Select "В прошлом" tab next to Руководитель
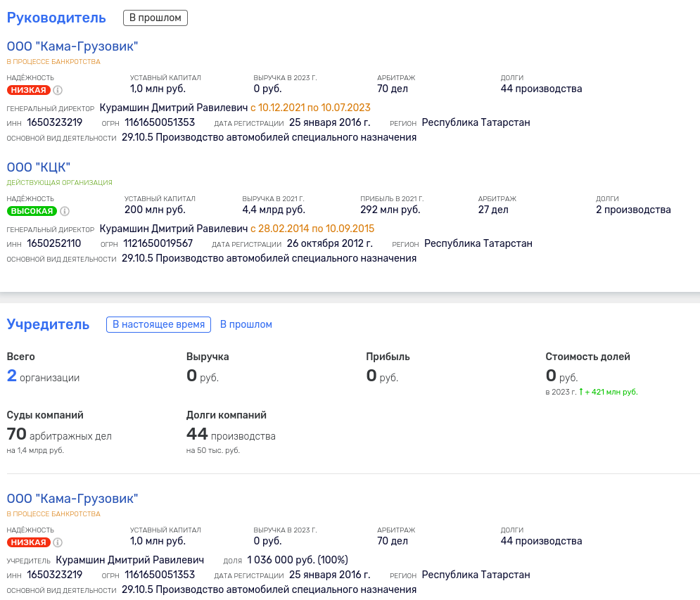The width and height of the screenshot is (700, 600). point(155,18)
